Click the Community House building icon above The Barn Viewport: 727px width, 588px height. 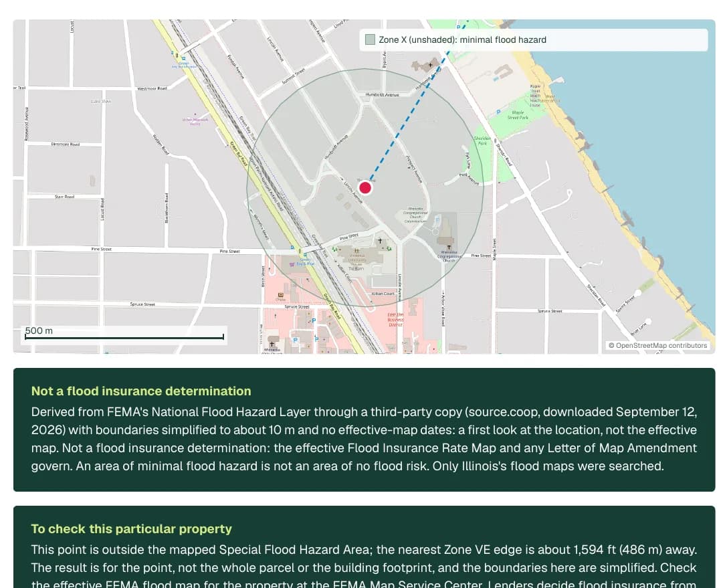[x=356, y=250]
